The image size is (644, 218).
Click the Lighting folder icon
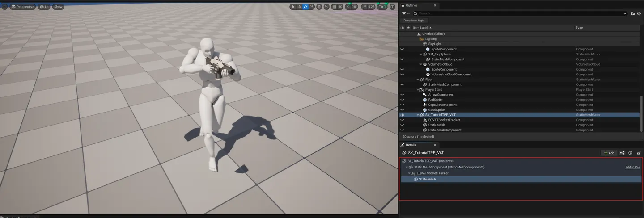tap(422, 39)
